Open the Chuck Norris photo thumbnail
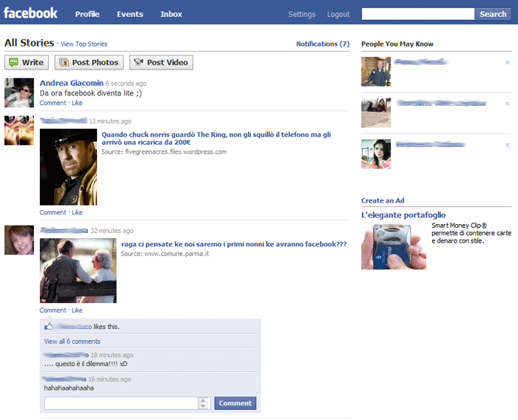 click(x=68, y=167)
